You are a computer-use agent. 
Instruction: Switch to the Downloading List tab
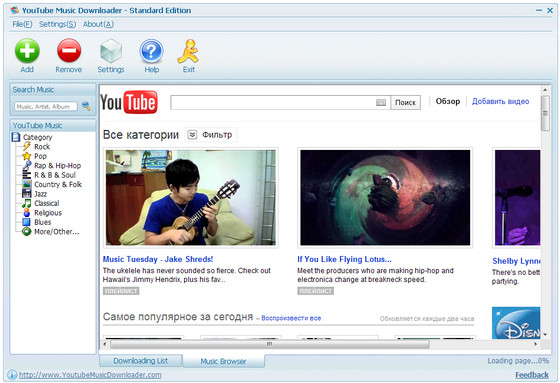click(x=141, y=361)
